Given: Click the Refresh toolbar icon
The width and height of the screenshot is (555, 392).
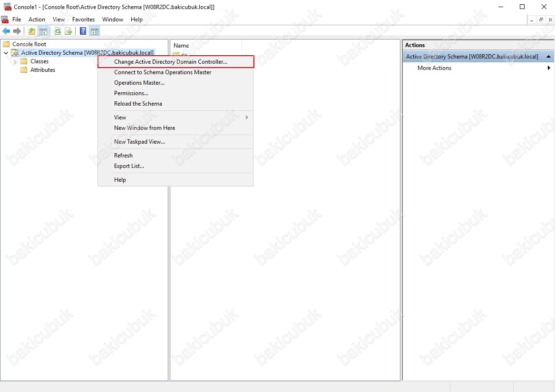Looking at the screenshot, I should tap(58, 31).
